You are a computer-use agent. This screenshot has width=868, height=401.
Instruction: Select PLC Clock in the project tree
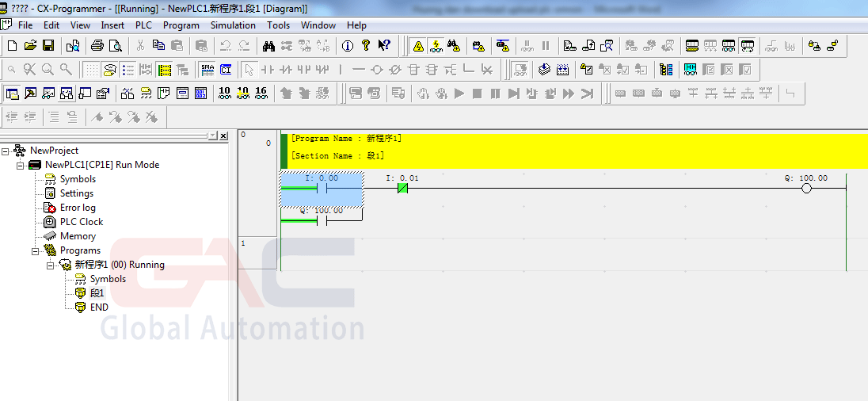(x=82, y=222)
